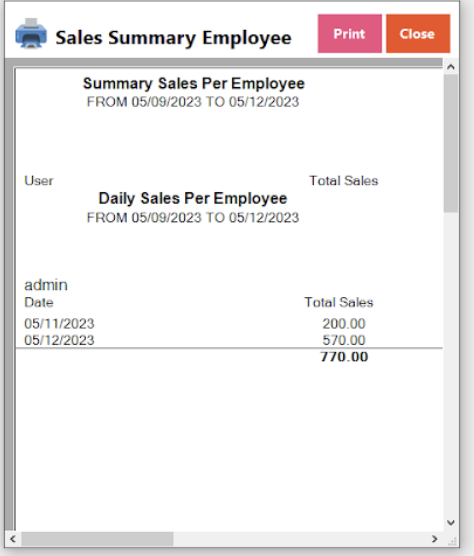Screen dimensions: 474x556
Task: Click the vertical scrollbar thumb
Action: point(451,143)
